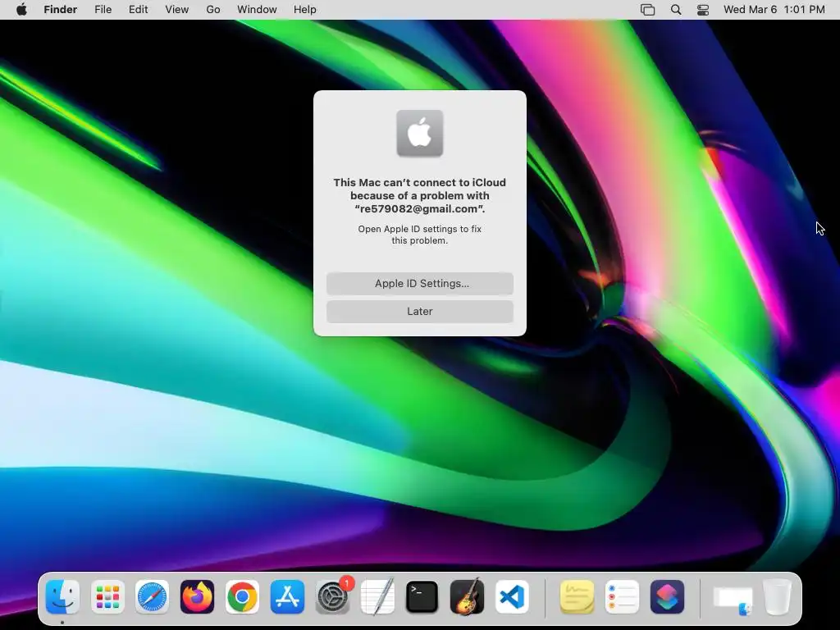840x630 pixels.
Task: Open Finder from the Dock
Action: (x=62, y=596)
